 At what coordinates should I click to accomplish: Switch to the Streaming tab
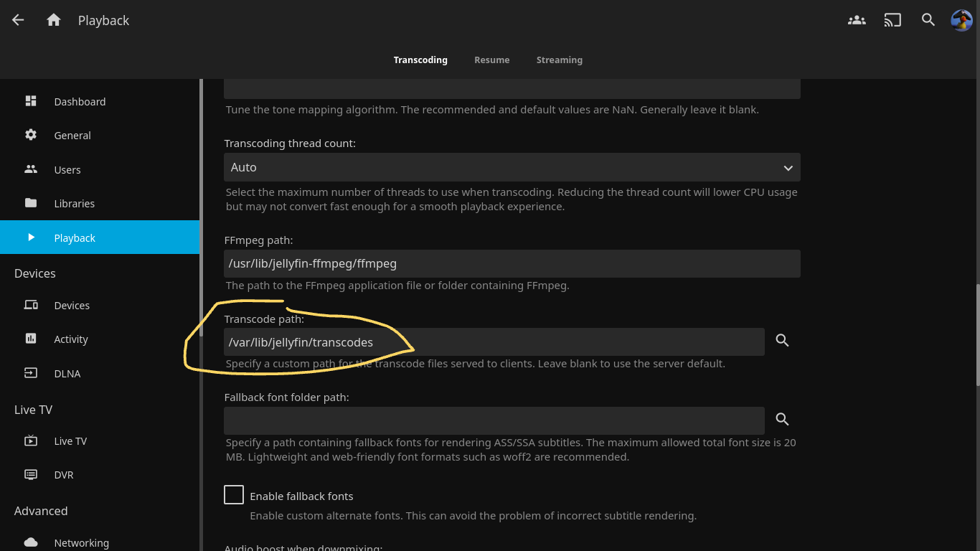pos(559,60)
